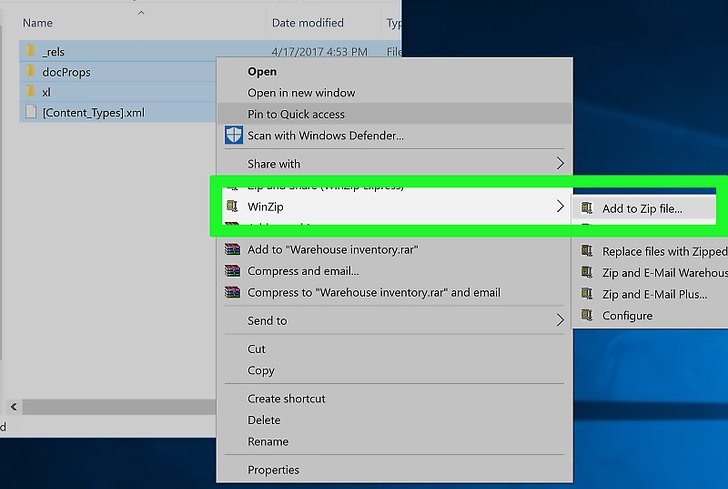Sort by the Date modified column header

pyautogui.click(x=307, y=23)
